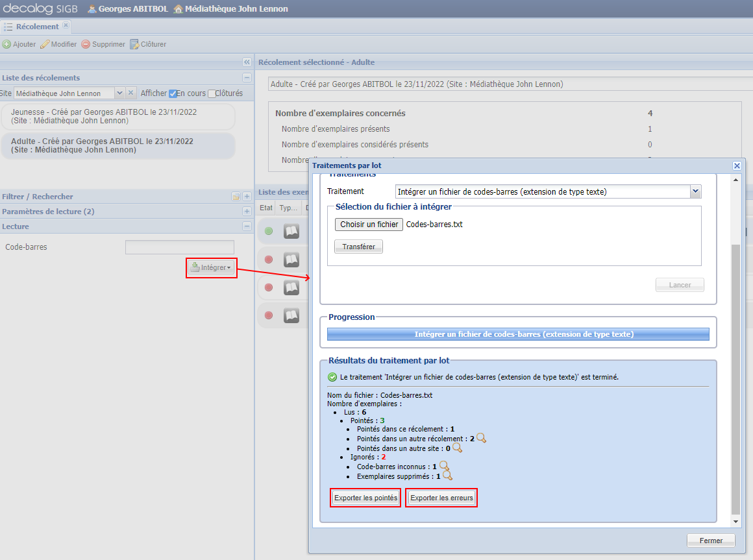Open the Traitement dropdown
The height and width of the screenshot is (560, 753).
[695, 191]
